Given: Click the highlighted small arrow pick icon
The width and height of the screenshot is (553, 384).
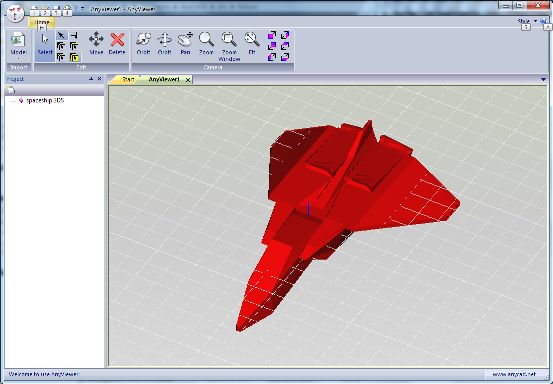Looking at the screenshot, I should click(x=61, y=35).
